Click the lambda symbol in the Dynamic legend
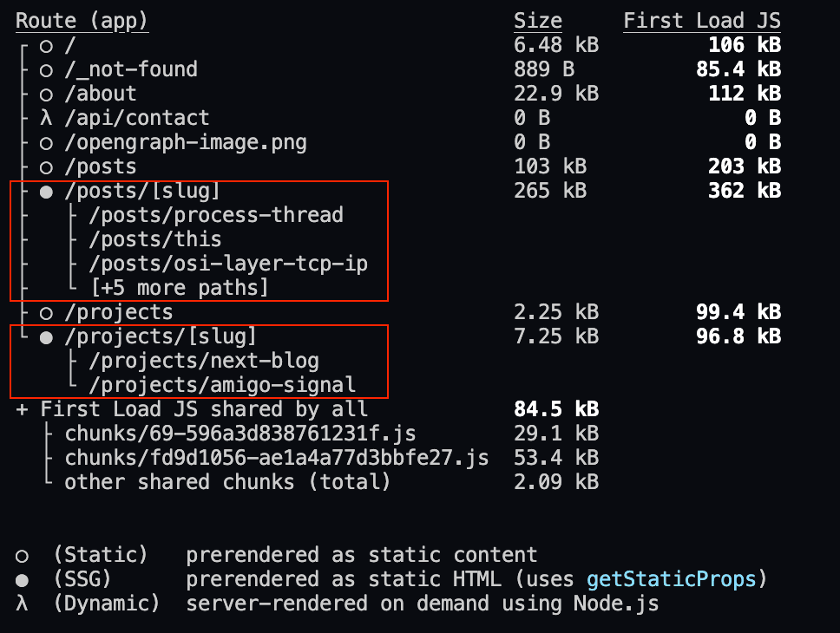Image resolution: width=840 pixels, height=633 pixels. click(22, 603)
